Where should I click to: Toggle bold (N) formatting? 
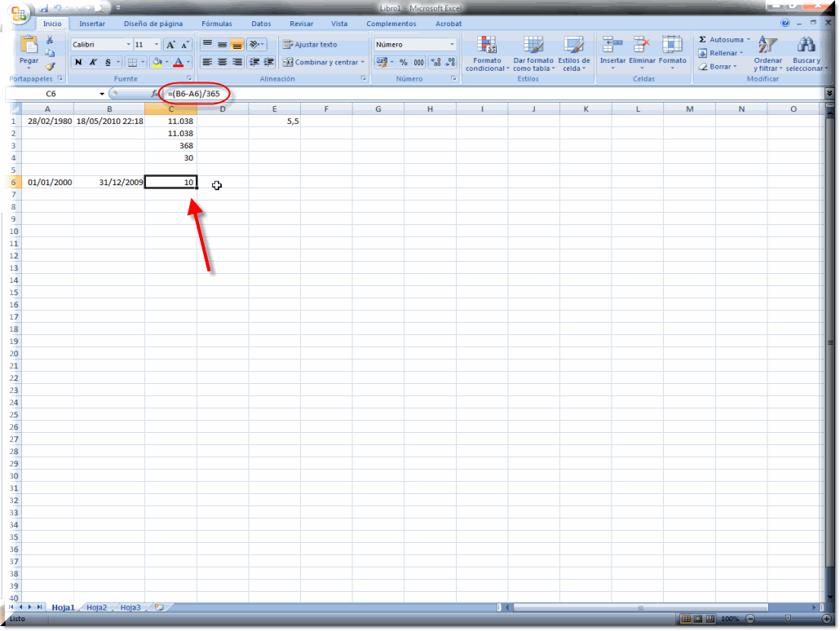[78, 62]
